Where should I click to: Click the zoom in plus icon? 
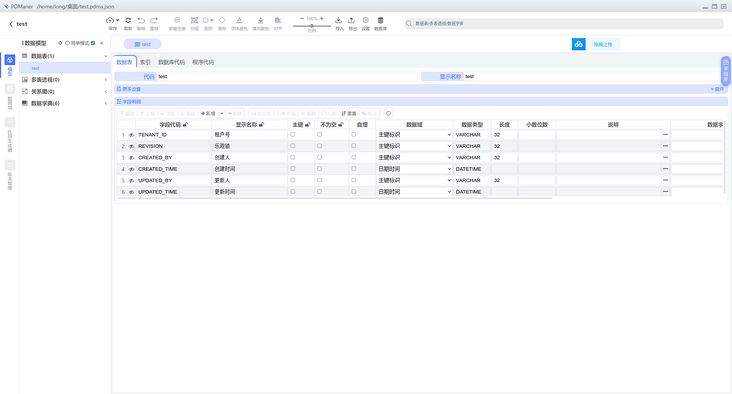point(322,19)
